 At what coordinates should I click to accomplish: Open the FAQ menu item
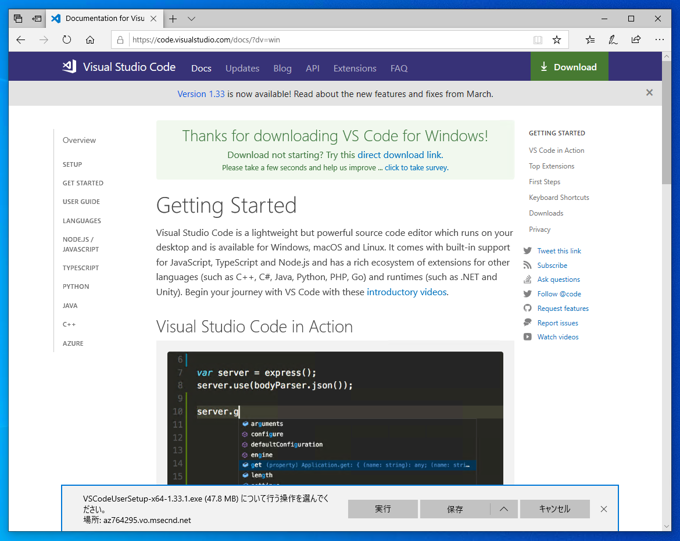coord(399,69)
